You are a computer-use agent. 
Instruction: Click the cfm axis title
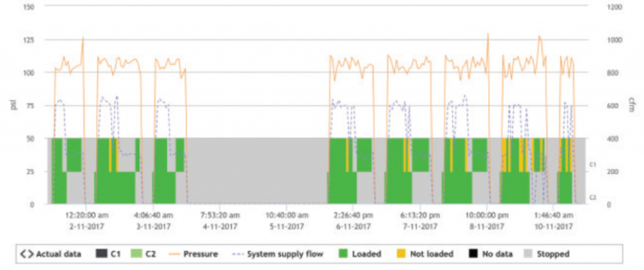pos(630,105)
